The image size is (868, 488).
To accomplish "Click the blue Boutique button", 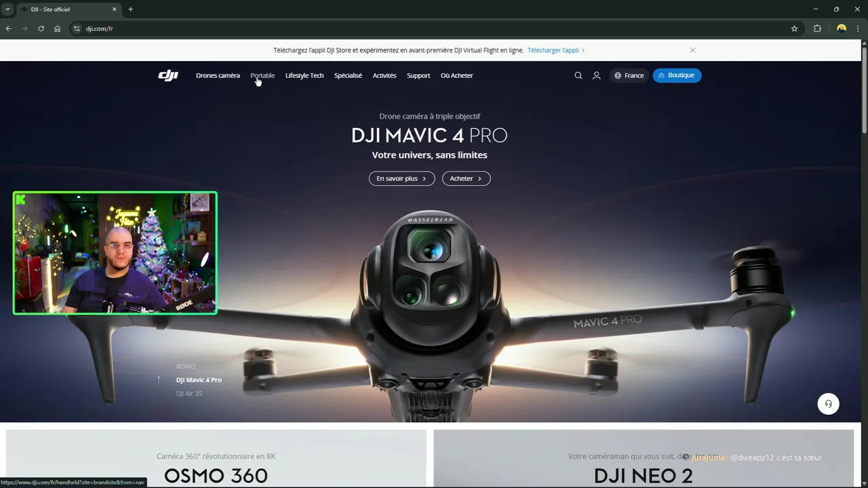I will coord(677,75).
